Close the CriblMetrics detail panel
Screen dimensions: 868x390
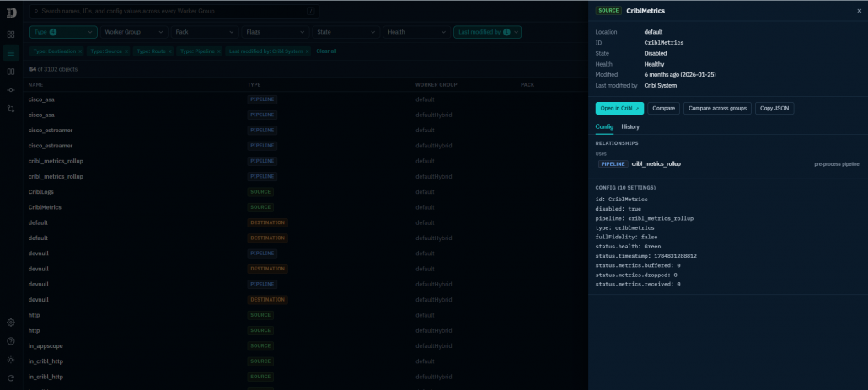coord(859,11)
